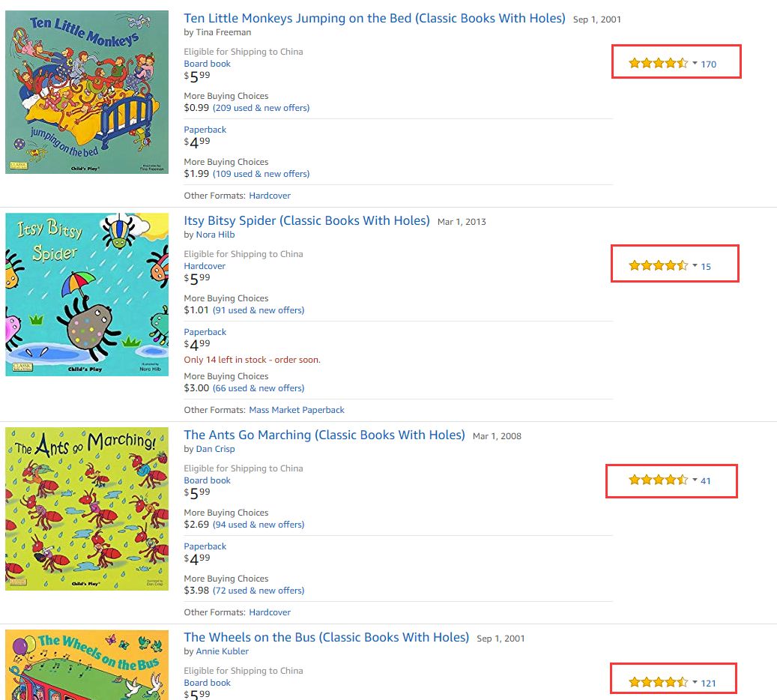
Task: Open the Ten Little Monkeys book title link
Action: pyautogui.click(x=375, y=18)
